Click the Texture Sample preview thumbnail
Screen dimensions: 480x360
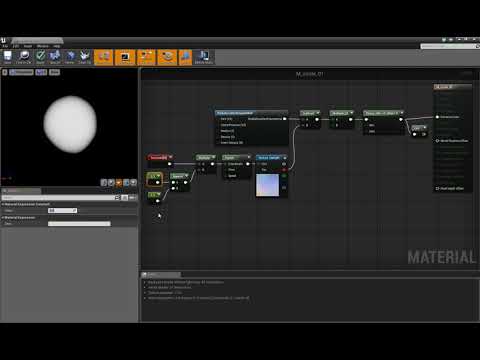click(267, 185)
